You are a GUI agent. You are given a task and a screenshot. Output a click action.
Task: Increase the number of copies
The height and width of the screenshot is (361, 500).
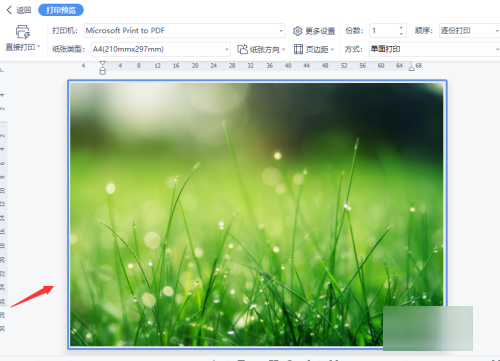coord(401,27)
